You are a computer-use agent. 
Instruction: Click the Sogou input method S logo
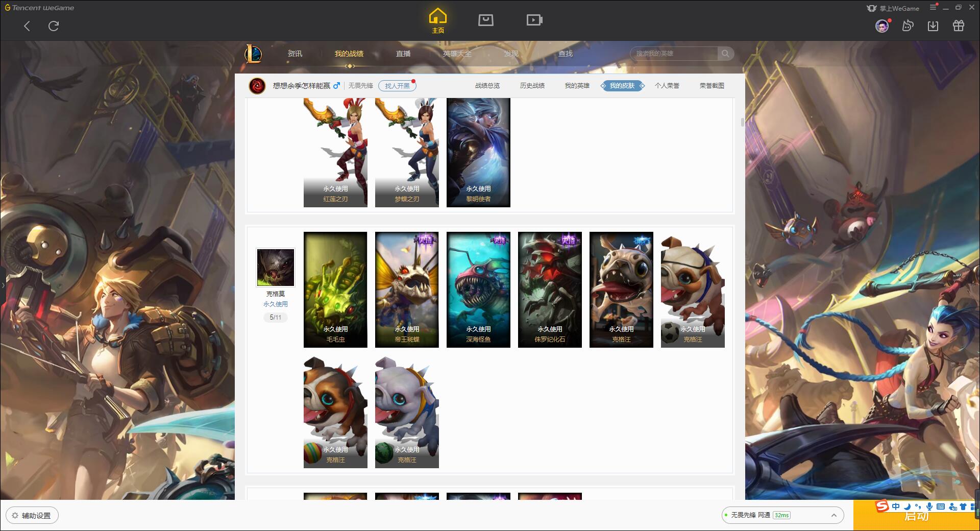[883, 506]
